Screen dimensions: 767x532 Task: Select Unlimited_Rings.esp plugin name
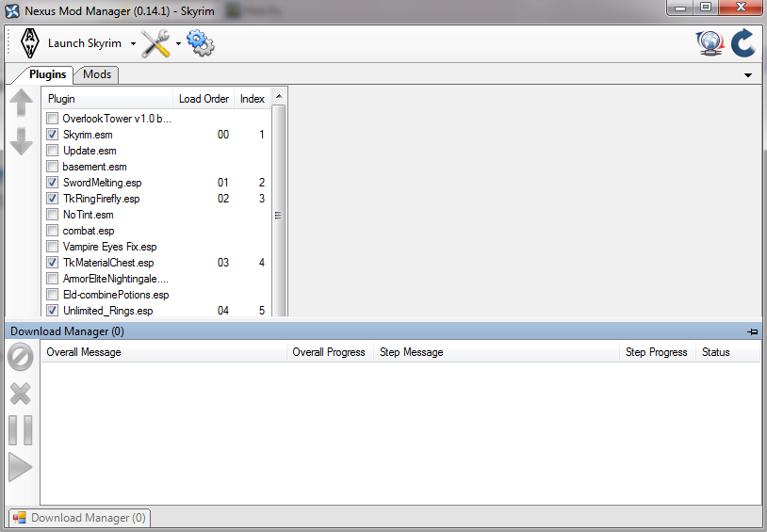coord(107,311)
